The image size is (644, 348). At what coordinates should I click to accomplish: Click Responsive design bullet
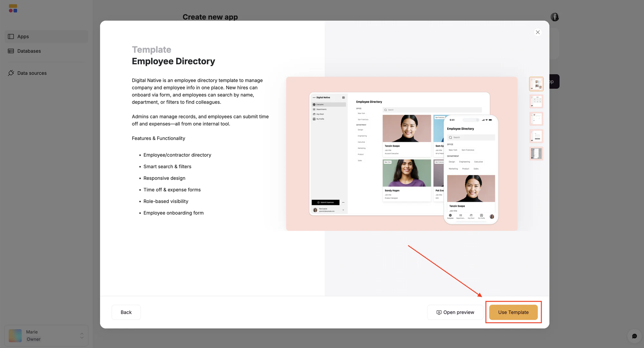164,178
